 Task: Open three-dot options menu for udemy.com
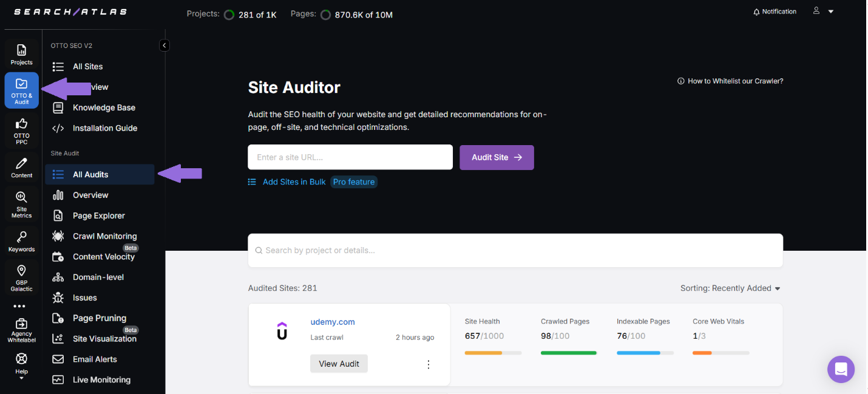pos(429,364)
